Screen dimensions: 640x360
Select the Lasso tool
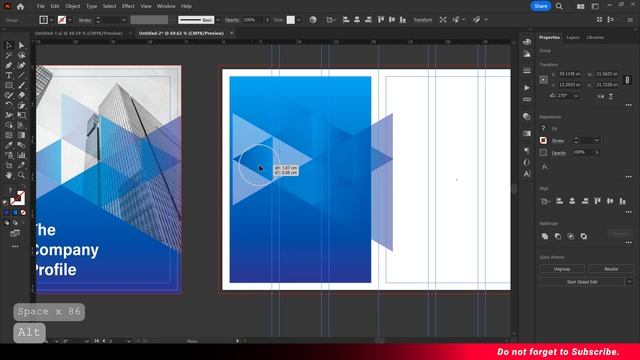(21, 56)
